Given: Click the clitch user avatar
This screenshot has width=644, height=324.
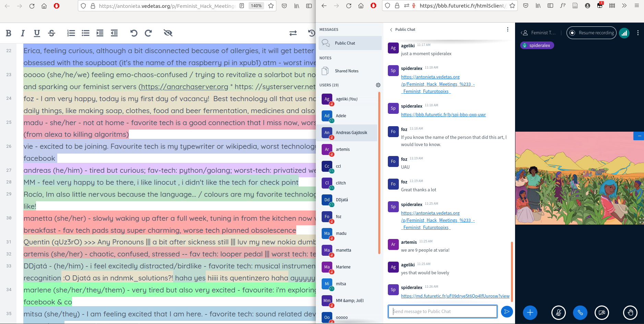Looking at the screenshot, I should tap(327, 183).
